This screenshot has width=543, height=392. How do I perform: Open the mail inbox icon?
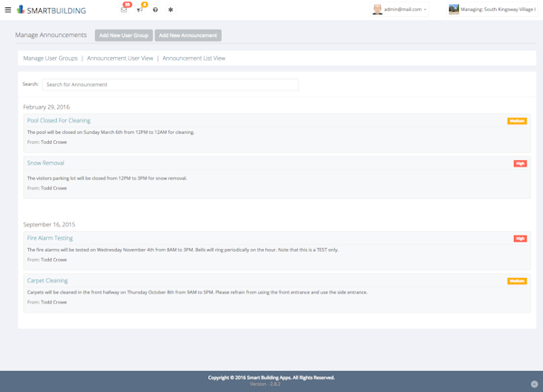(124, 10)
